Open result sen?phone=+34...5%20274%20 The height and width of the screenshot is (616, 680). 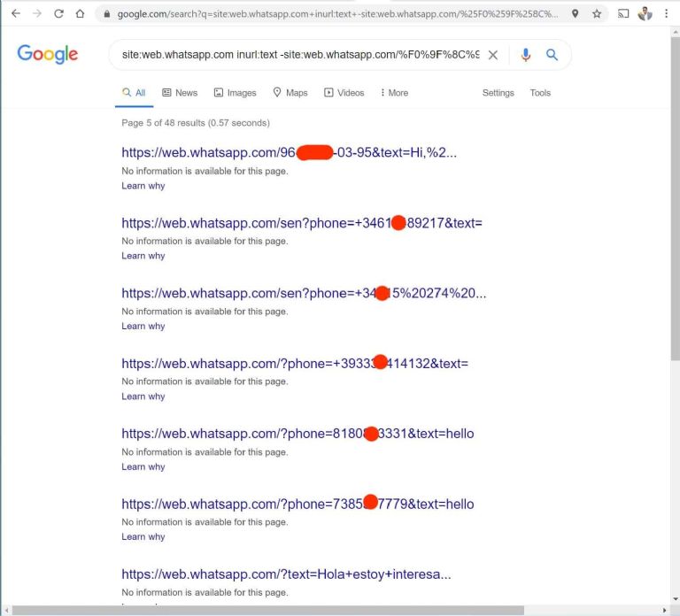(304, 294)
